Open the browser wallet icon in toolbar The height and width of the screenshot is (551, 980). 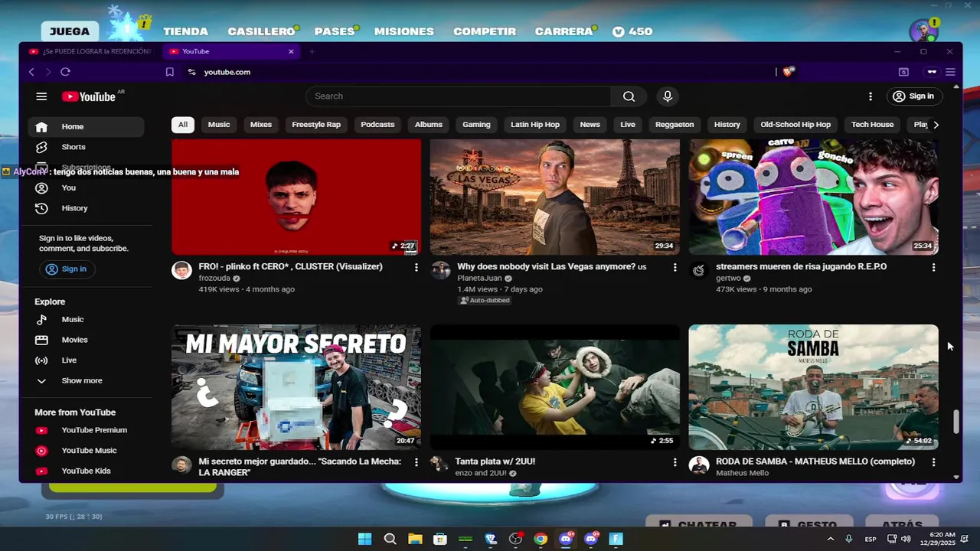pos(903,72)
